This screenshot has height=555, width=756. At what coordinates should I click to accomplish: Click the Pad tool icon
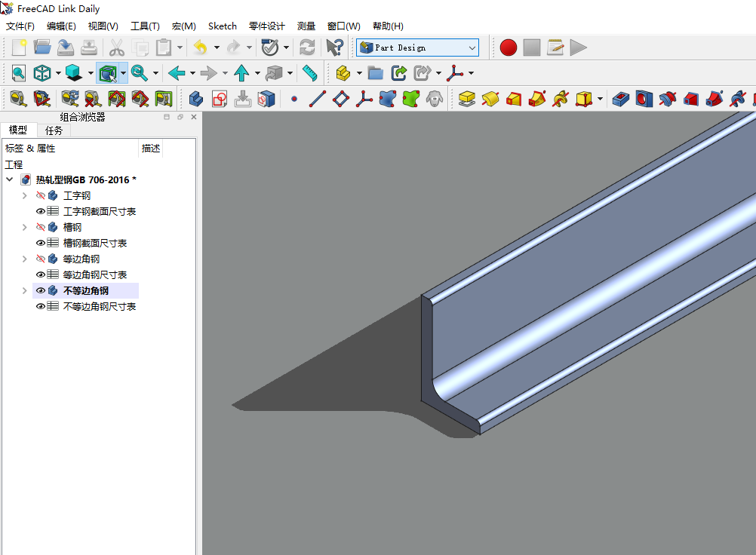pos(467,99)
